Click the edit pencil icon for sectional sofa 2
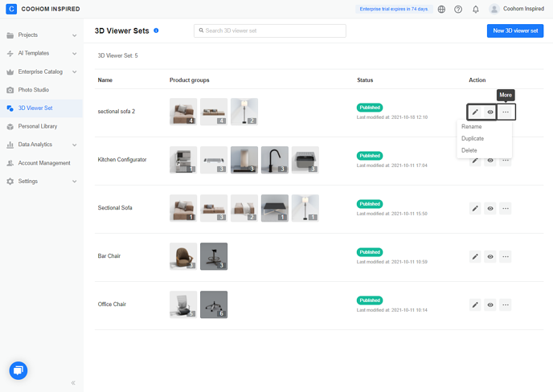This screenshot has width=553, height=392. click(475, 112)
